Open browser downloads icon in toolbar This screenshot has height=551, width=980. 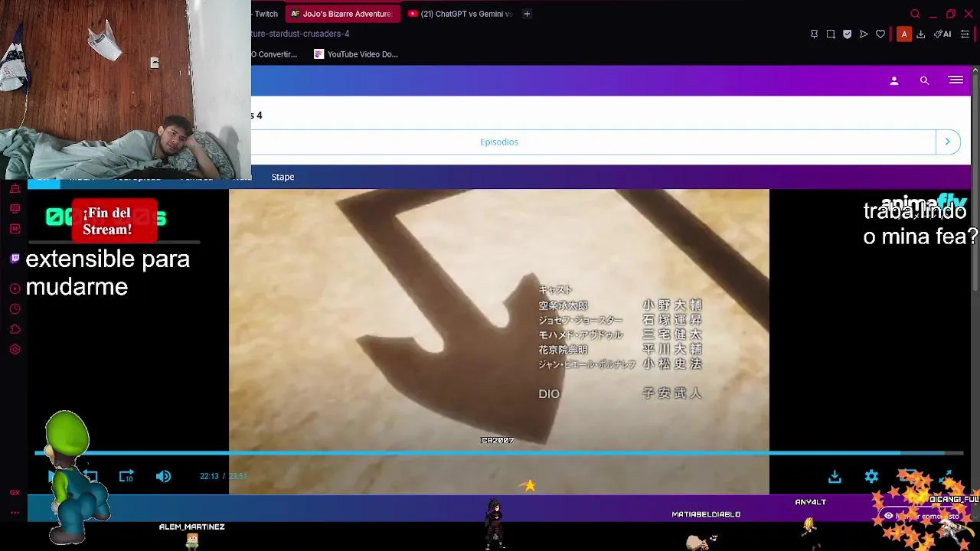click(920, 34)
